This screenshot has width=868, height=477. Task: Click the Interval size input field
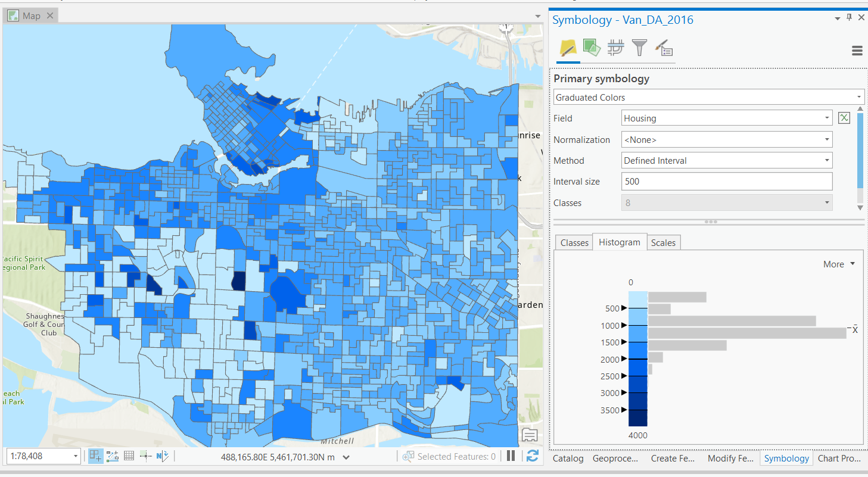[726, 182]
